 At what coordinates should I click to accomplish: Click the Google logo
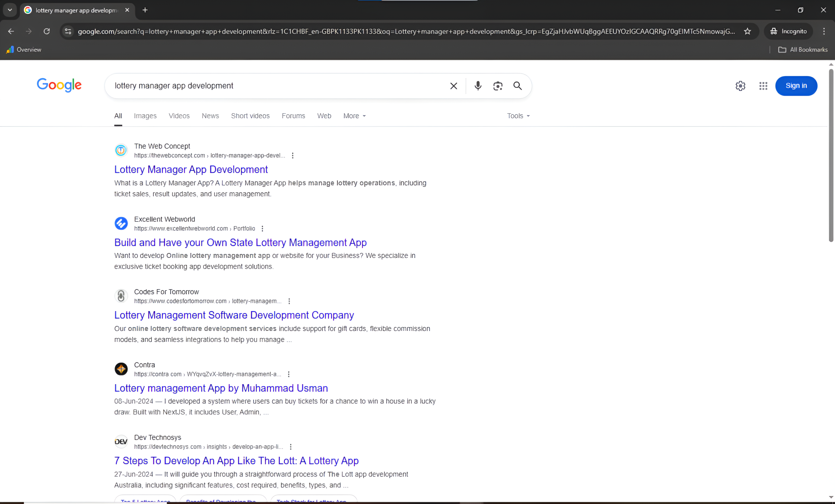59,85
